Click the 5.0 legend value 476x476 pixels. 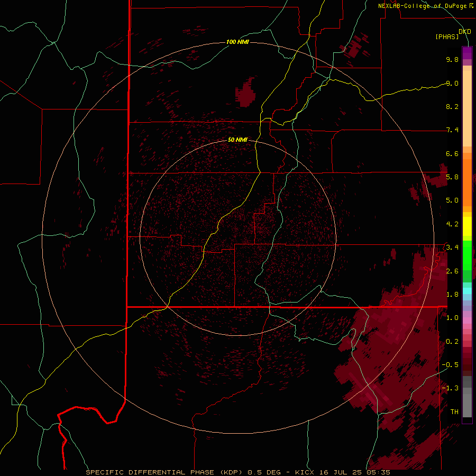coord(452,200)
